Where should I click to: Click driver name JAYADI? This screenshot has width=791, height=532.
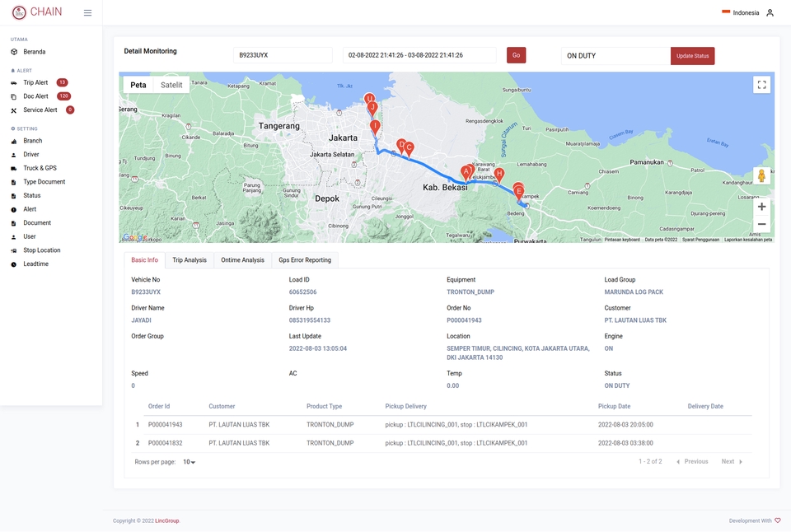click(x=141, y=320)
